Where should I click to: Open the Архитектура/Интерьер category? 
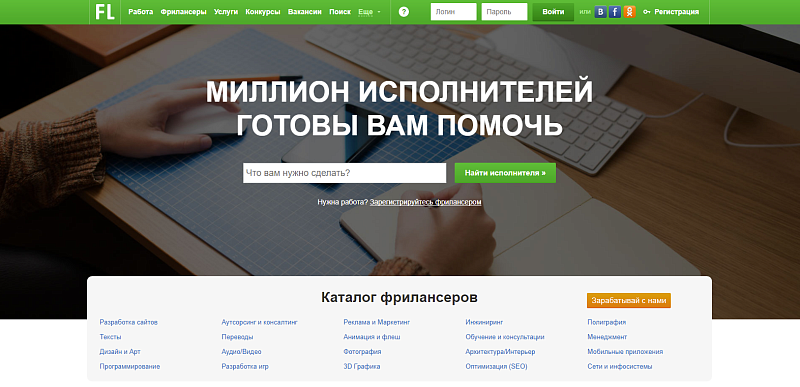500,352
